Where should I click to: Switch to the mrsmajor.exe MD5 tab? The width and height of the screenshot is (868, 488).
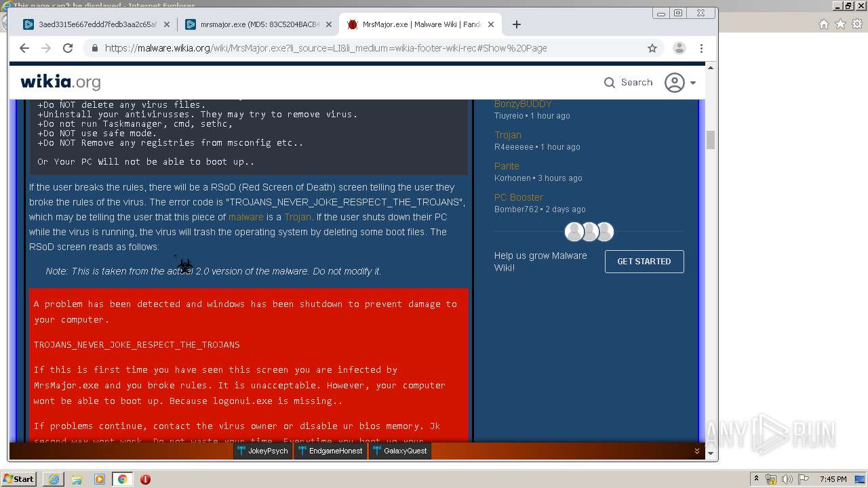(258, 24)
